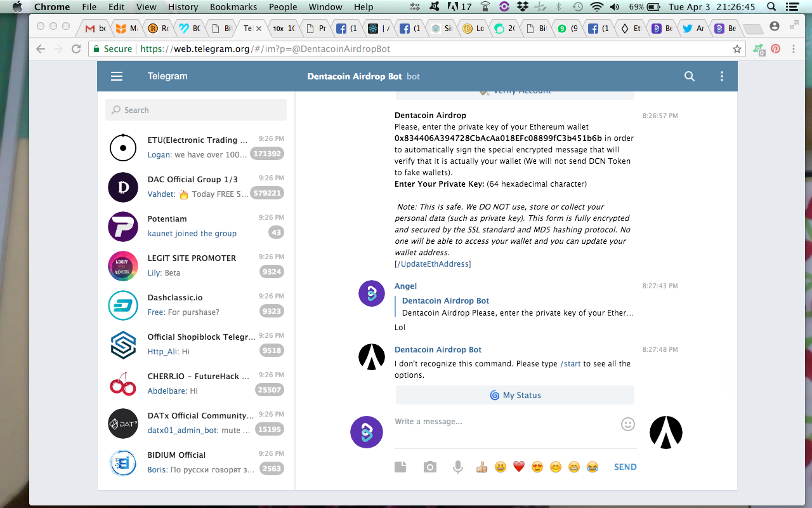Open the ETU Electronic Trading chat avatar
The image size is (812, 508).
tap(123, 148)
